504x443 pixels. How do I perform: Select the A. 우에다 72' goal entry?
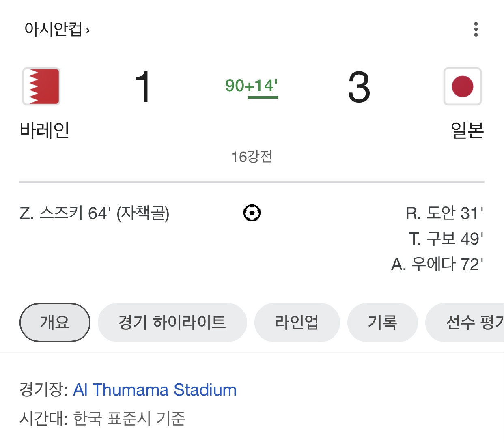click(437, 265)
